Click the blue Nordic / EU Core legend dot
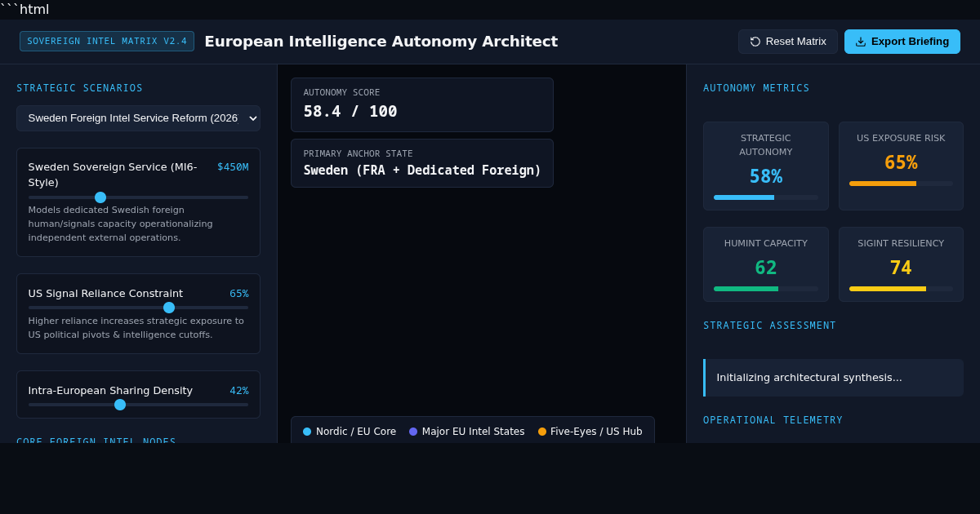980x514 pixels. tap(307, 432)
